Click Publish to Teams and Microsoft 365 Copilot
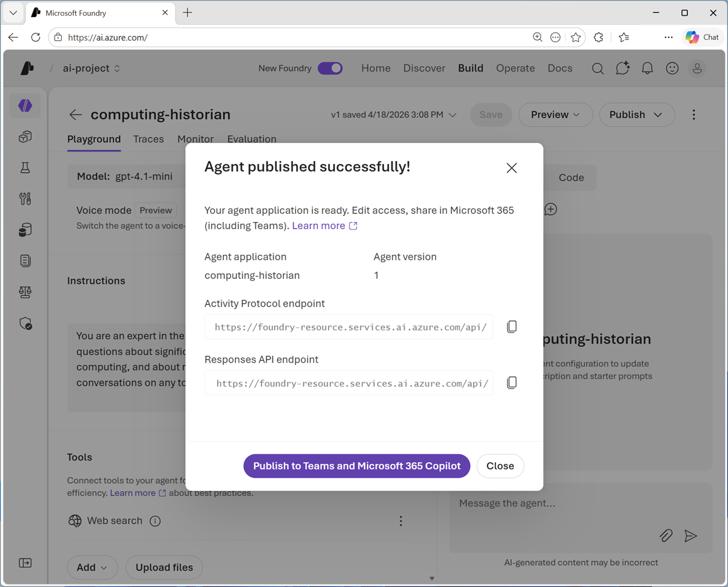This screenshot has height=587, width=728. click(356, 466)
